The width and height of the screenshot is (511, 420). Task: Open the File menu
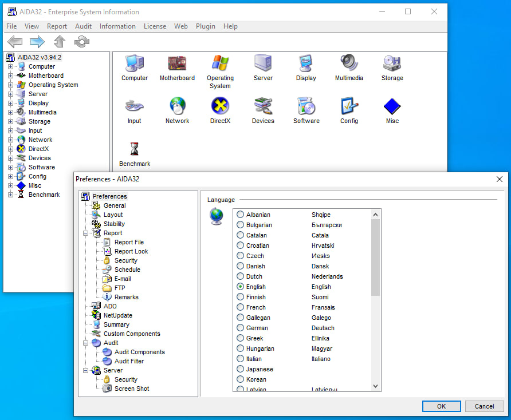(x=11, y=26)
